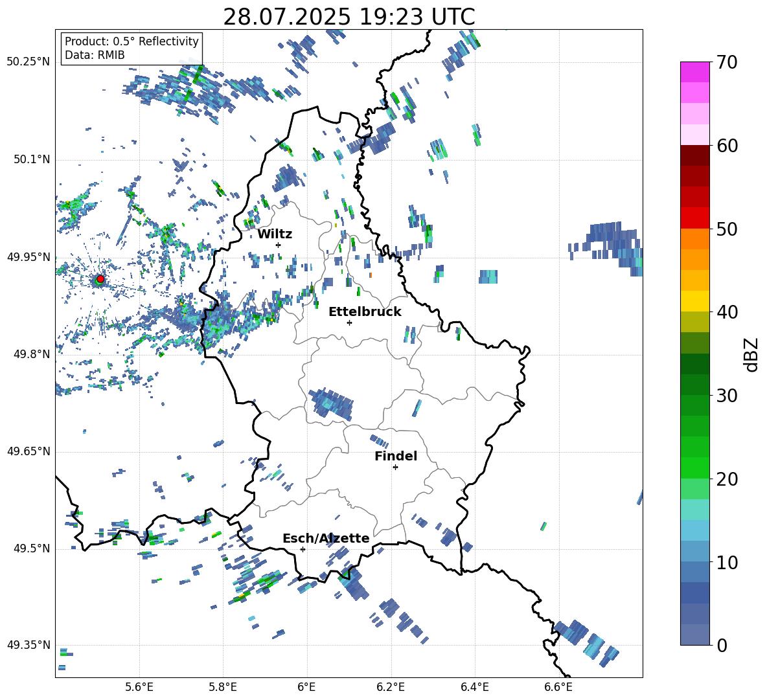This screenshot has height=700, width=767.
Task: Click the 49.95°N latitude label
Action: 29,256
